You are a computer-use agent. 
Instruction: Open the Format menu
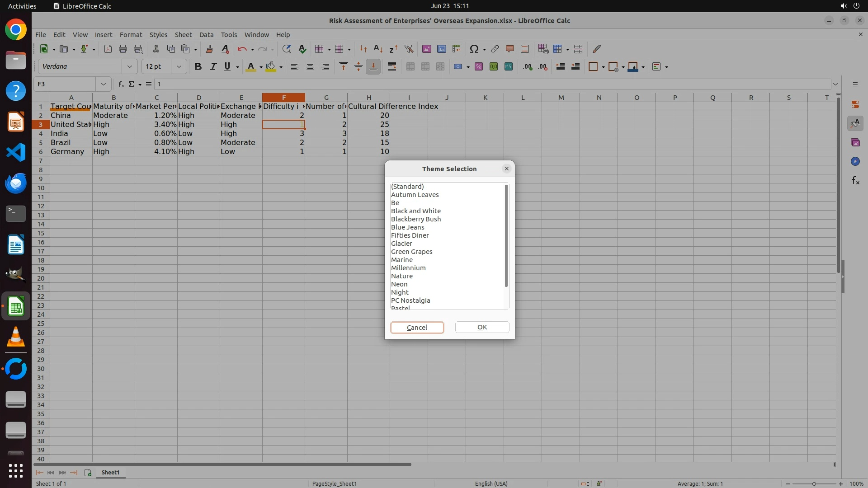pyautogui.click(x=131, y=35)
